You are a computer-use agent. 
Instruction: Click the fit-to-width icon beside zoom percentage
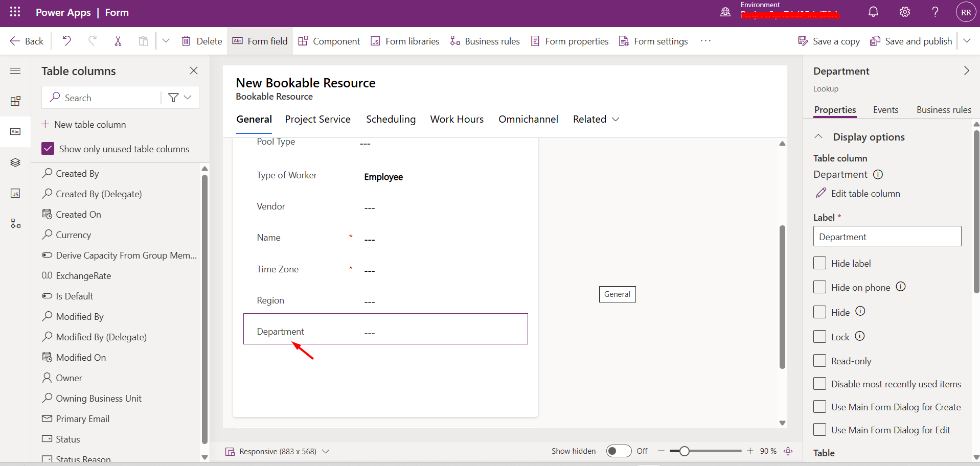[788, 451]
